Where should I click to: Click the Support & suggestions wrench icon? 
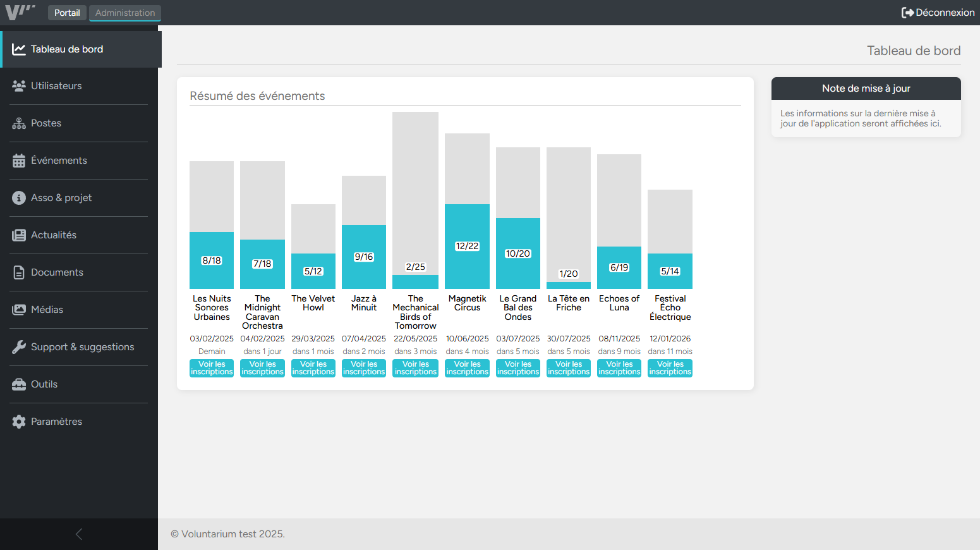(x=19, y=347)
